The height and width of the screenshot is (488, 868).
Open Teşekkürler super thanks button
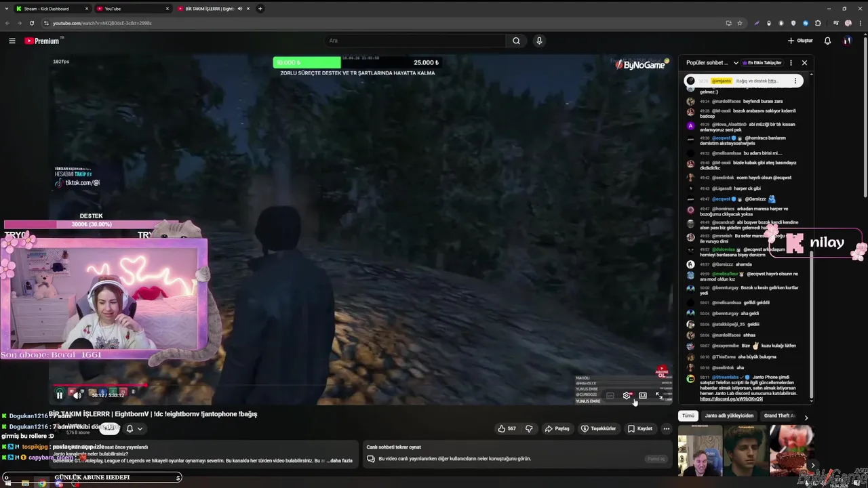coord(599,428)
